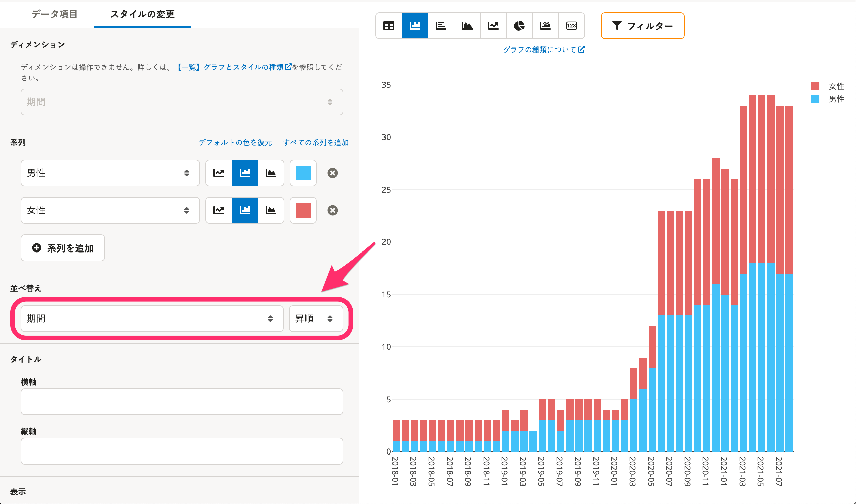Image resolution: width=856 pixels, height=504 pixels.
Task: Click the 系列を追加 button
Action: click(x=63, y=248)
